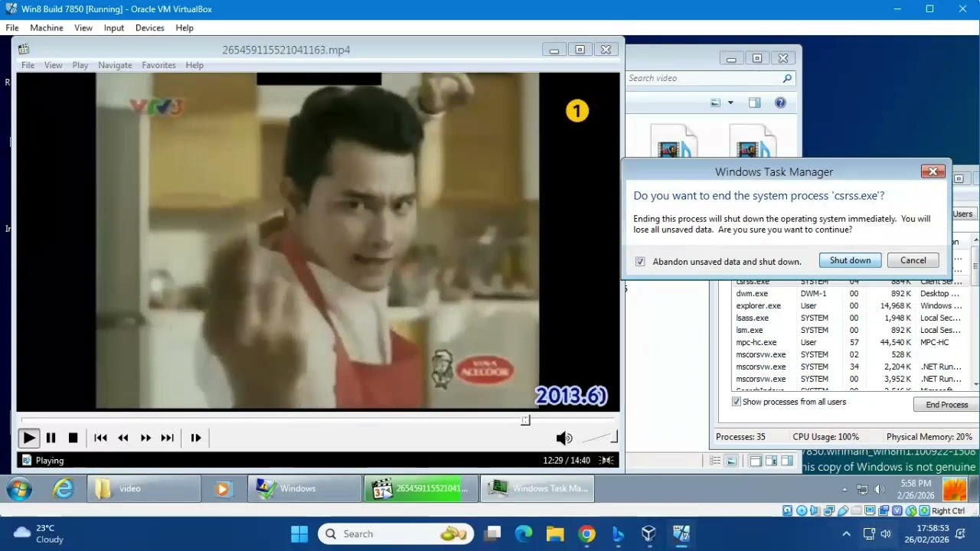Screen dimensions: 980x551
Task: Open the MPC-HC Navigate menu
Action: (x=115, y=65)
